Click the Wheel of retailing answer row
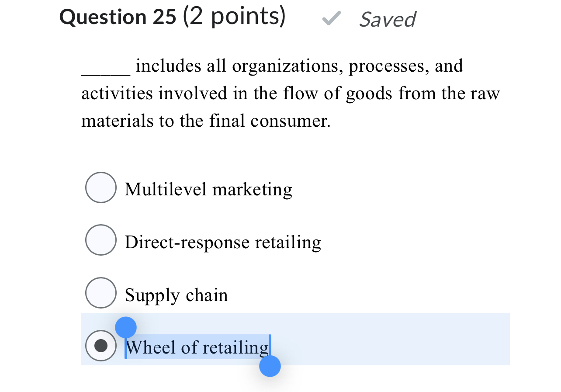The image size is (561, 392). pos(295,339)
